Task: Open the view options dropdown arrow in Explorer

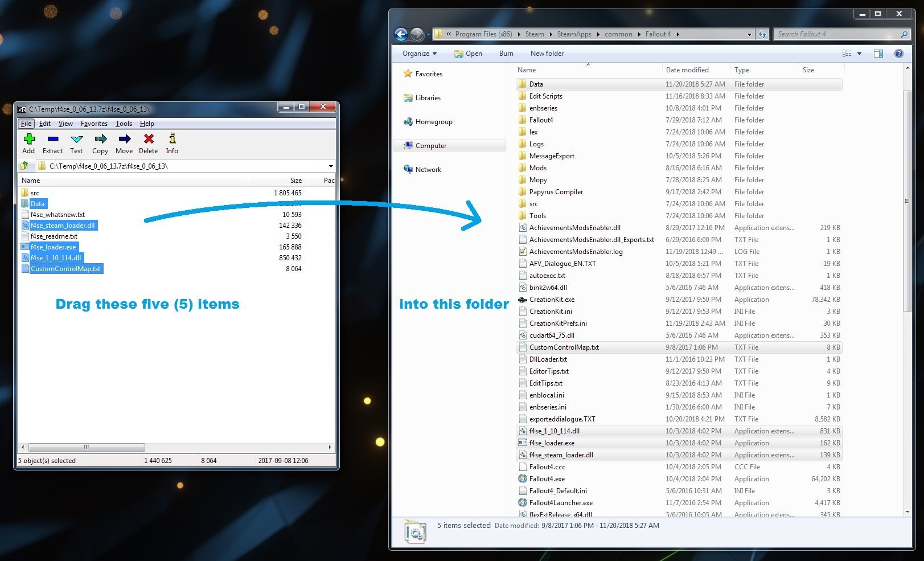Action: coord(859,54)
